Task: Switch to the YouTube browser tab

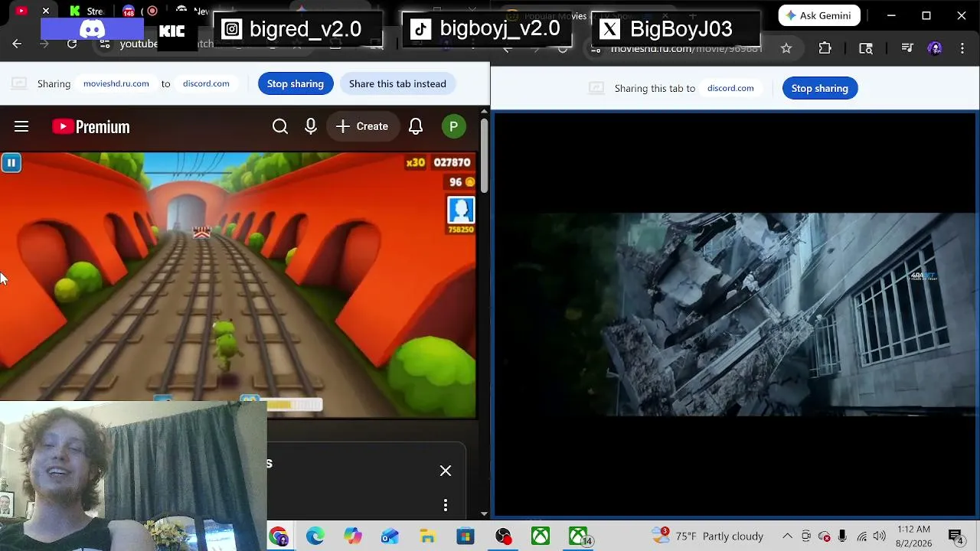Action: pyautogui.click(x=21, y=11)
